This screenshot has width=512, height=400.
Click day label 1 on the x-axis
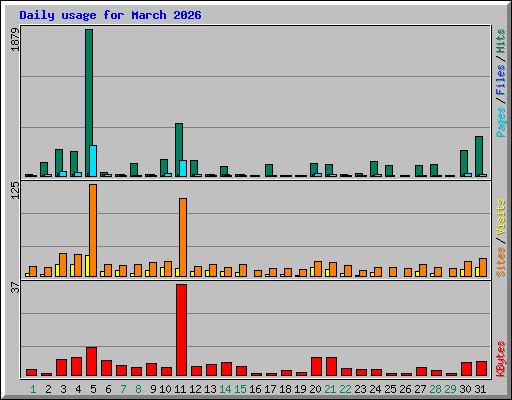click(33, 389)
